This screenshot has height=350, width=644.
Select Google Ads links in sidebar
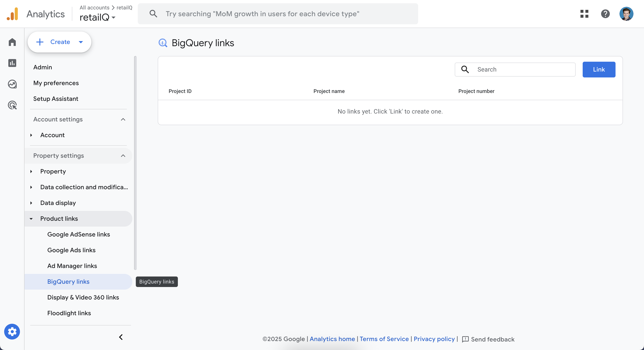point(71,250)
